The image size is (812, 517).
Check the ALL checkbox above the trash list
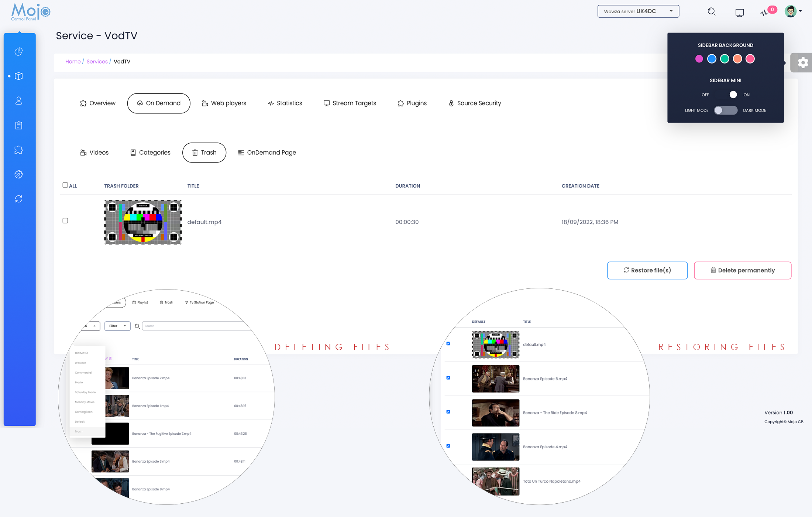point(65,185)
